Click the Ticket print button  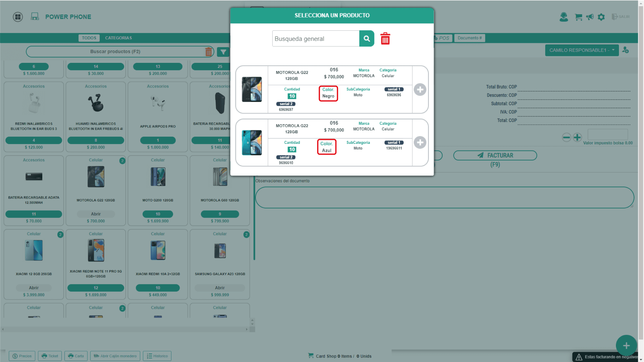pyautogui.click(x=50, y=356)
